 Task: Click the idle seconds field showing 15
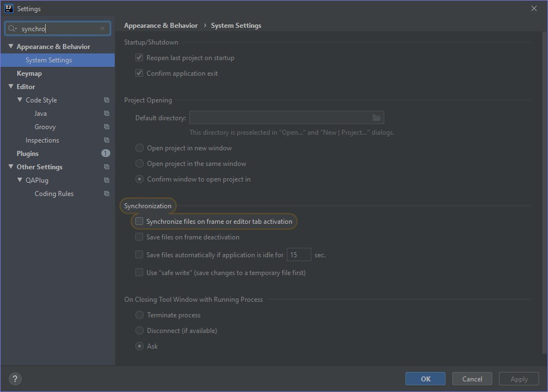tap(299, 254)
